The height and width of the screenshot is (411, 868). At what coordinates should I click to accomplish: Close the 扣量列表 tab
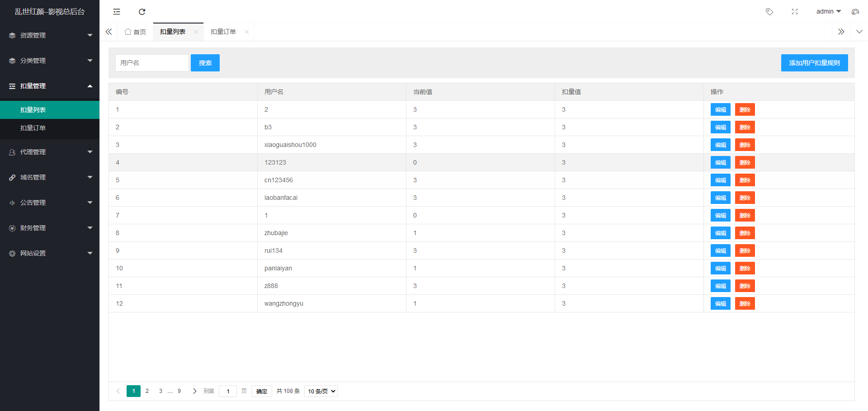[x=196, y=32]
